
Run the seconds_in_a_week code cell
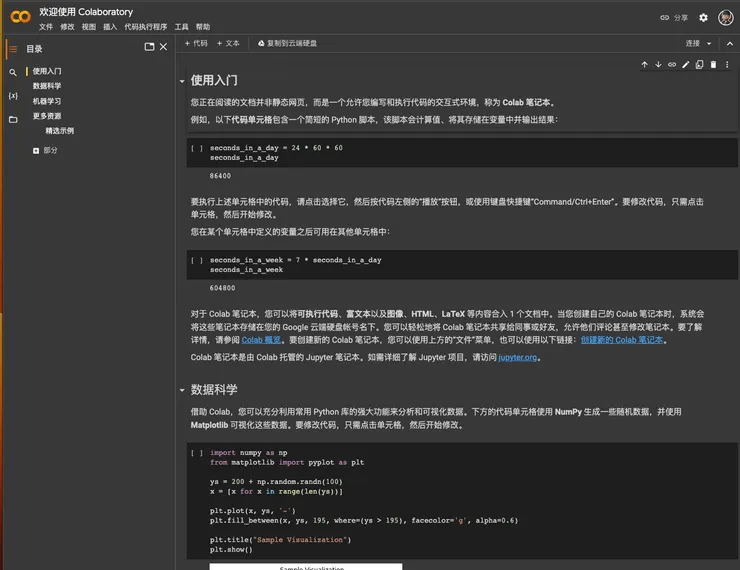(197, 260)
